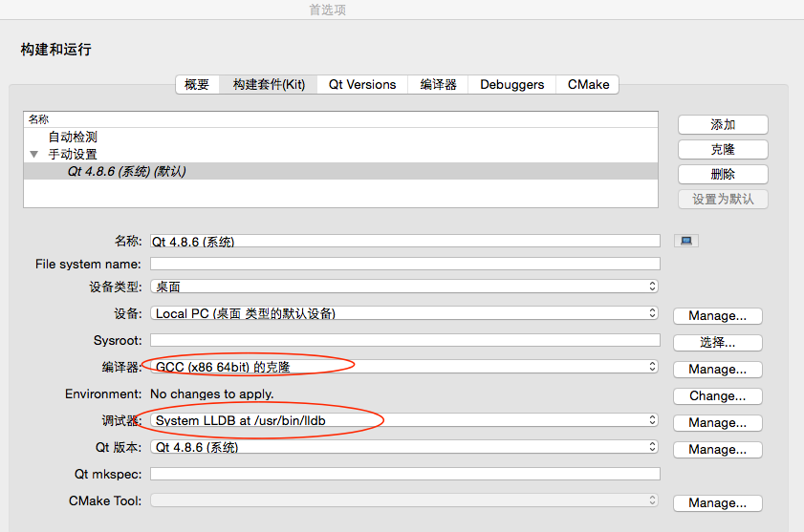Open the Qt Versions tab
The image size is (804, 532).
(x=362, y=85)
